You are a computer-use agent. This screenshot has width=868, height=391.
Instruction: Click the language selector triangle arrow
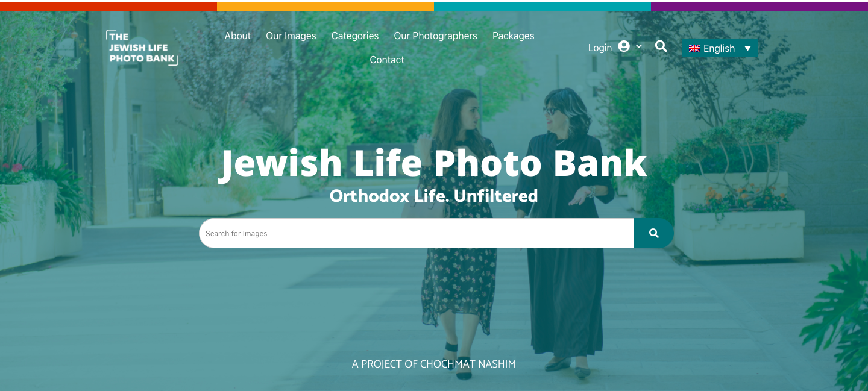click(x=748, y=48)
